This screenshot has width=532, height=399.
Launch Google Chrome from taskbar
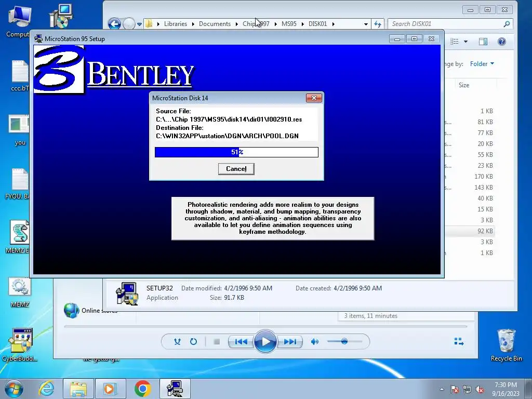[x=142, y=389]
